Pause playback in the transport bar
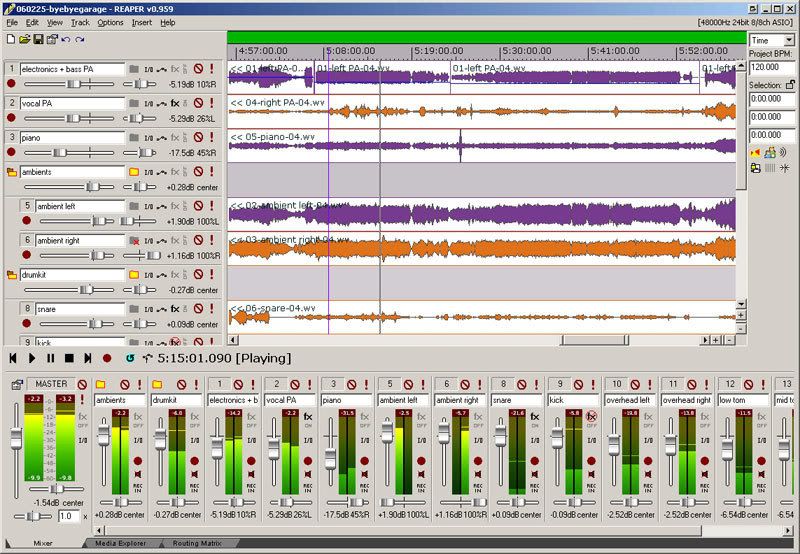This screenshot has height=554, width=800. coord(50,357)
